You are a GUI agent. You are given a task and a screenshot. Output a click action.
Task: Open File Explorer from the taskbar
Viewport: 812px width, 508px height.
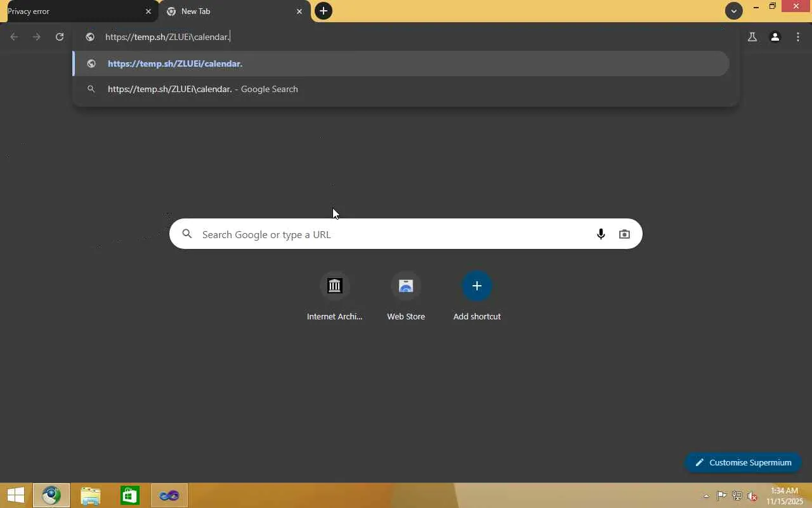click(91, 495)
